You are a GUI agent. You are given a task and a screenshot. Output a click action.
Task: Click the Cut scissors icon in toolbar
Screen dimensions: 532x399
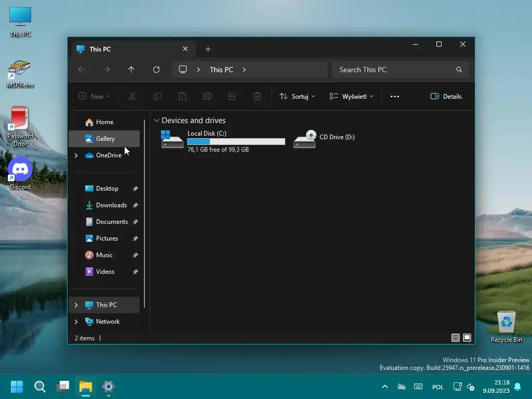pyautogui.click(x=132, y=96)
